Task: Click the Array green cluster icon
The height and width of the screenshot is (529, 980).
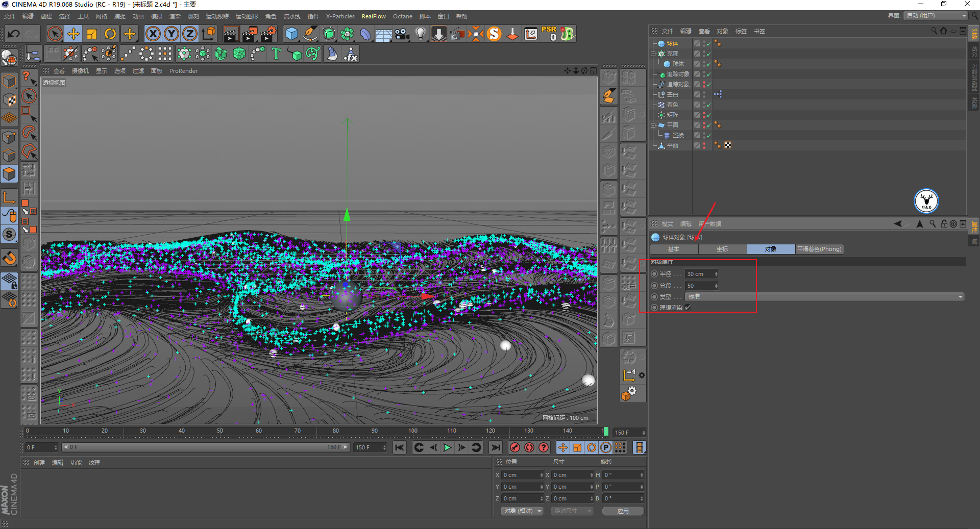Action: click(347, 34)
